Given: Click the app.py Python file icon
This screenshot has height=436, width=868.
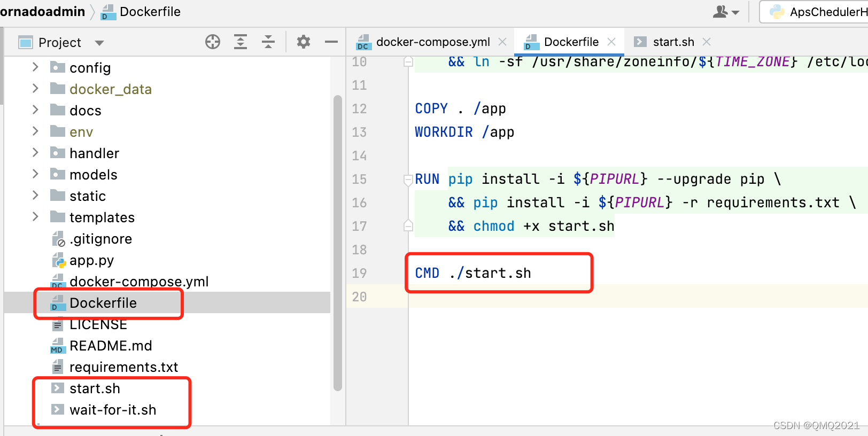Looking at the screenshot, I should pyautogui.click(x=58, y=260).
